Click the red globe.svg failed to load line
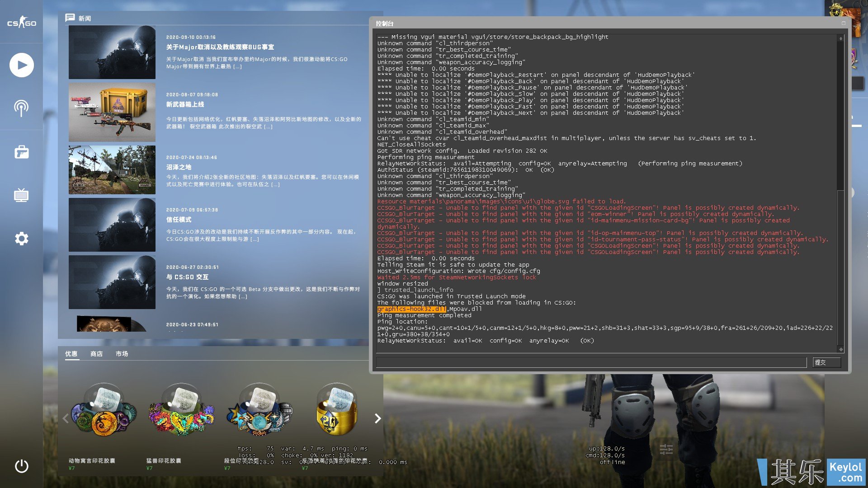The height and width of the screenshot is (488, 868). click(501, 202)
